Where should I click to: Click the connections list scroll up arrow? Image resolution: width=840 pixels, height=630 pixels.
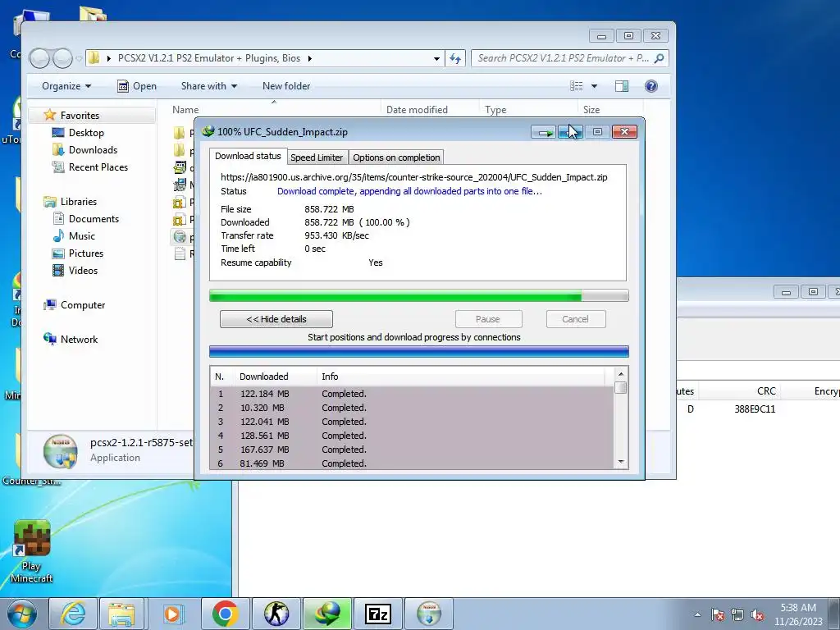(621, 374)
